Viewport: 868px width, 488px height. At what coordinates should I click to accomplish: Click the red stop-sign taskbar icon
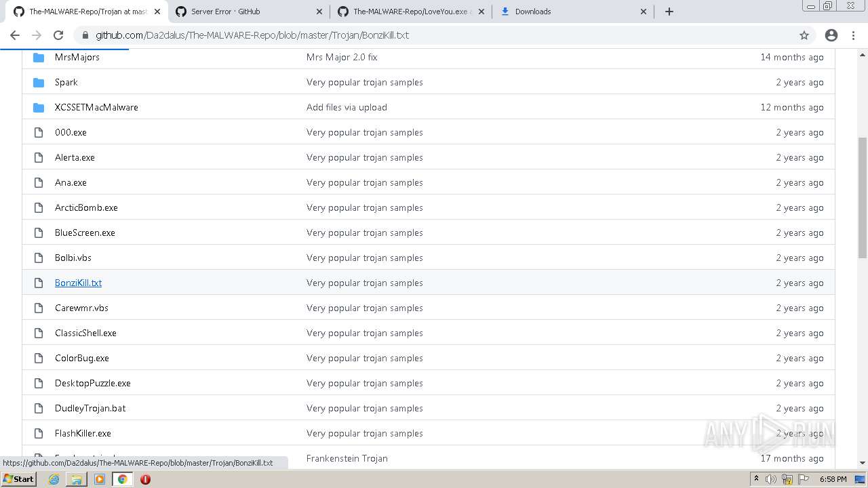coord(145,479)
